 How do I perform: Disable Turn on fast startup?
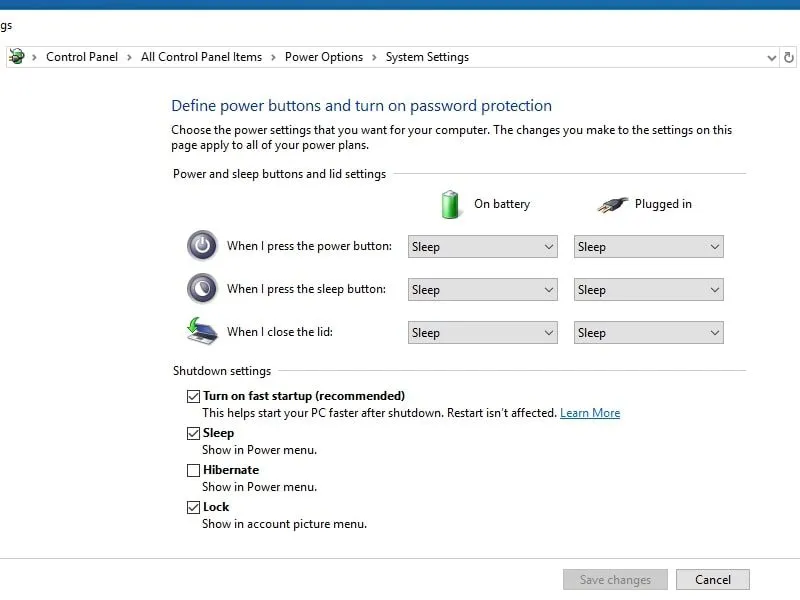tap(194, 396)
